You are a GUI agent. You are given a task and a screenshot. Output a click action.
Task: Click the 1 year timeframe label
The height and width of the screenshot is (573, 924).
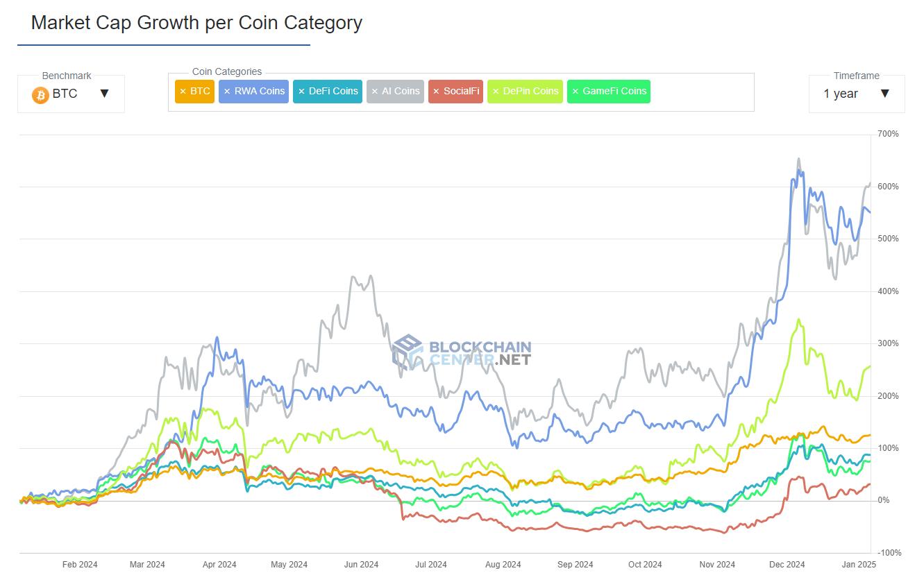840,94
